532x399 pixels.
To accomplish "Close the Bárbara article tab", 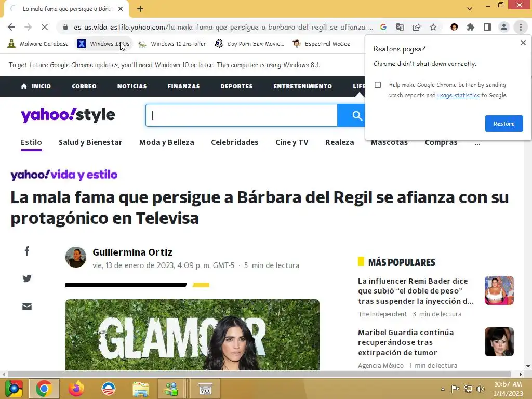I will 121,9.
